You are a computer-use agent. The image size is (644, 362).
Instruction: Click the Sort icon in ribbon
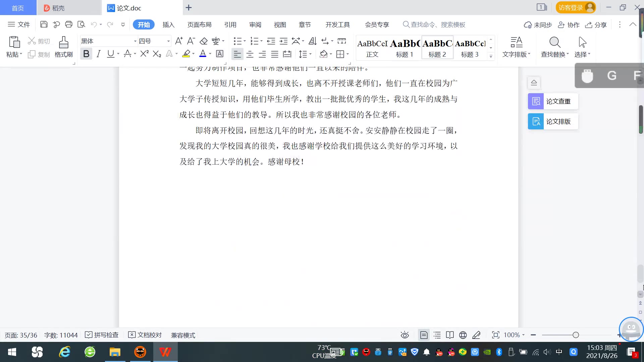click(313, 41)
